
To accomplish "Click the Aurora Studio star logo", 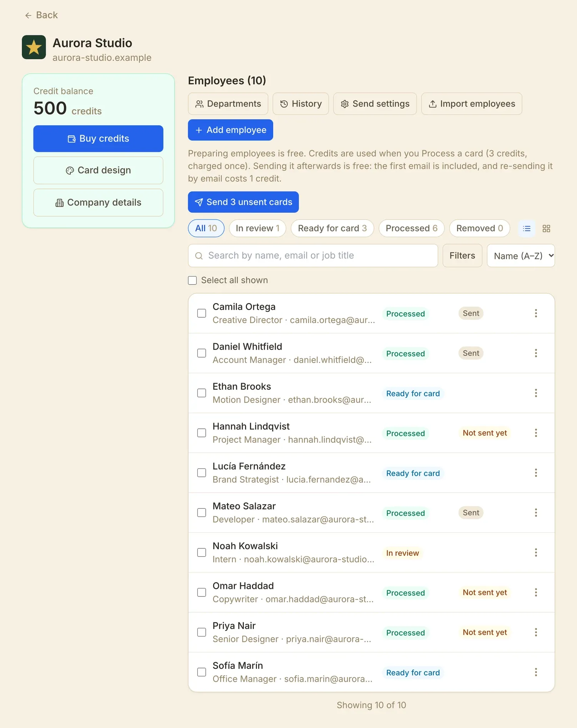I will tap(34, 47).
